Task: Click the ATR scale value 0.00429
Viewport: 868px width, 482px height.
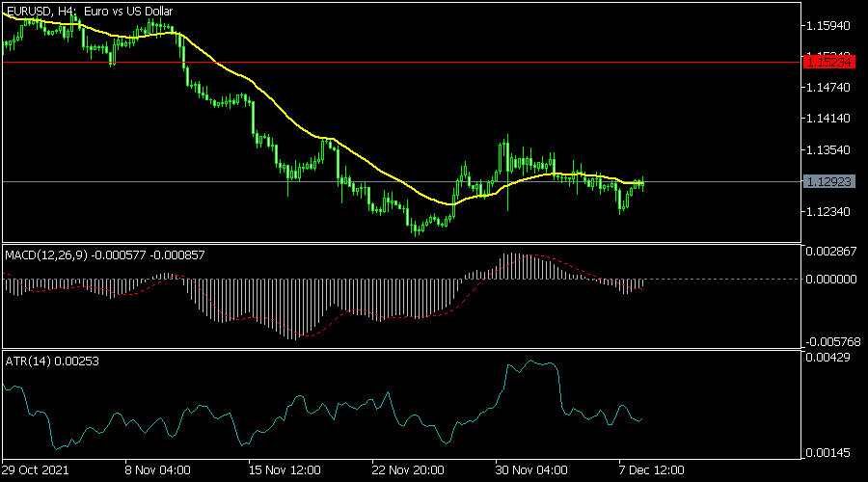Action: point(828,358)
